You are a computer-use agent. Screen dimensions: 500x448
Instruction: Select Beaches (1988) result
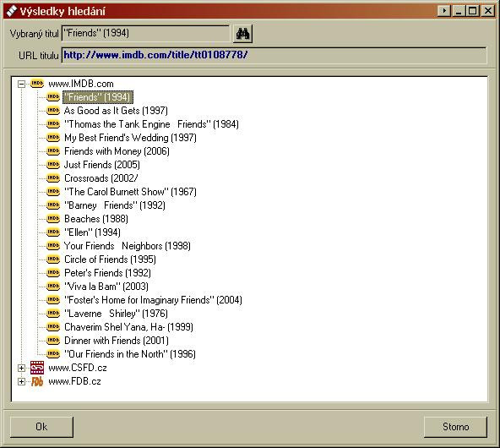coord(96,219)
